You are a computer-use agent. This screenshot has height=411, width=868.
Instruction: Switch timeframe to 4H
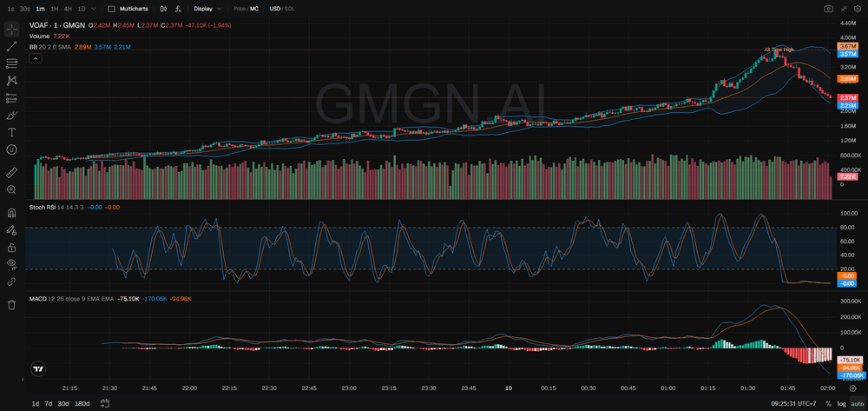pos(68,9)
